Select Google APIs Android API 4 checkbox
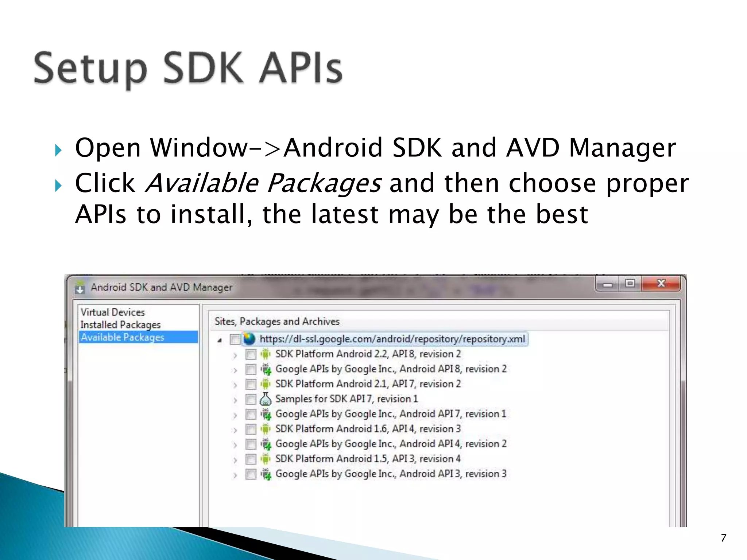 (251, 444)
